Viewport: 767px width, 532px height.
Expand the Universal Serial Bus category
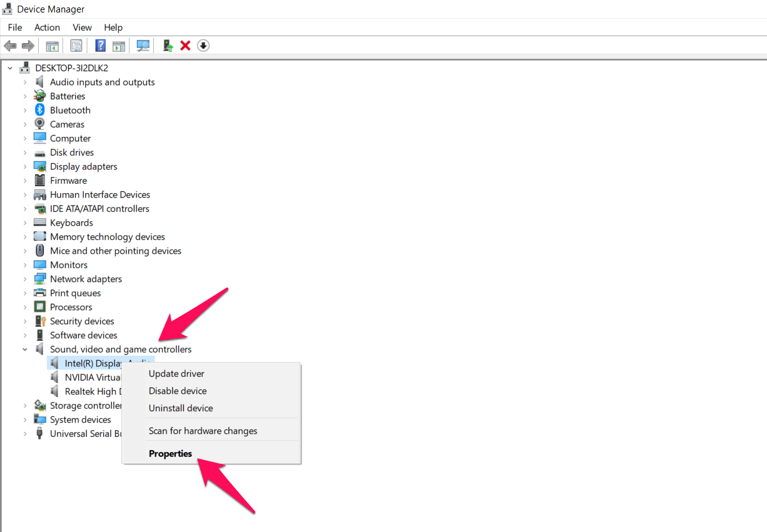click(x=25, y=434)
